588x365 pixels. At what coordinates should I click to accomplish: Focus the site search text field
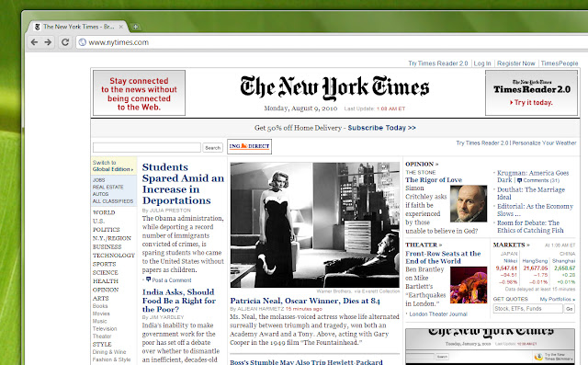[x=147, y=147]
